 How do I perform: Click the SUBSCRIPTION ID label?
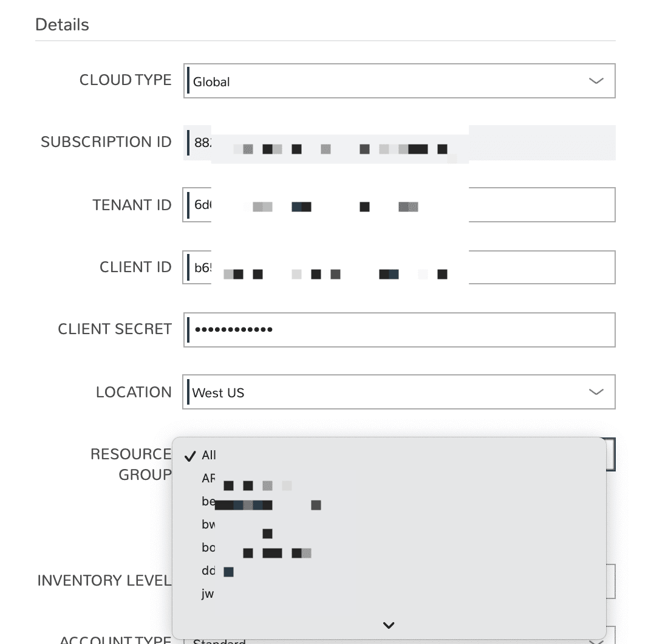click(106, 142)
